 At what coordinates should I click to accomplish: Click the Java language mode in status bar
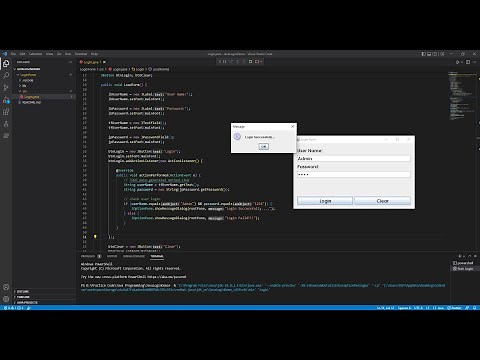click(440, 308)
